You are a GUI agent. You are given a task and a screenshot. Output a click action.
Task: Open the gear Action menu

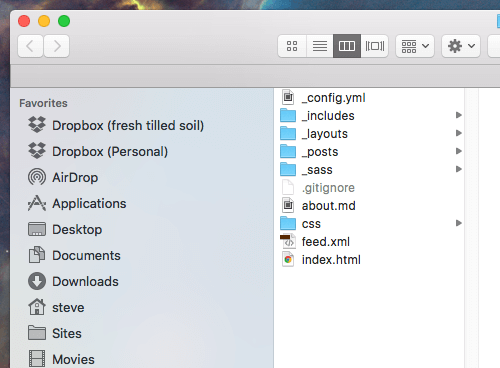tap(461, 46)
